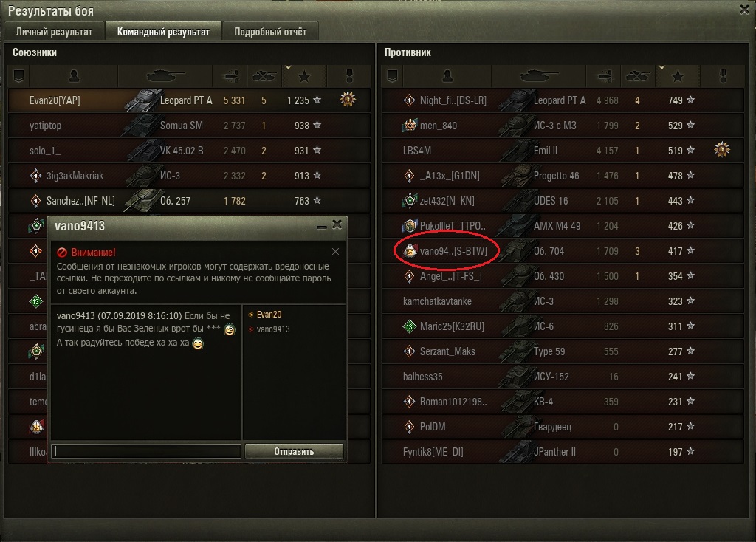756x542 pixels.
Task: Toggle sort arrow above enemy experience column
Action: click(661, 67)
